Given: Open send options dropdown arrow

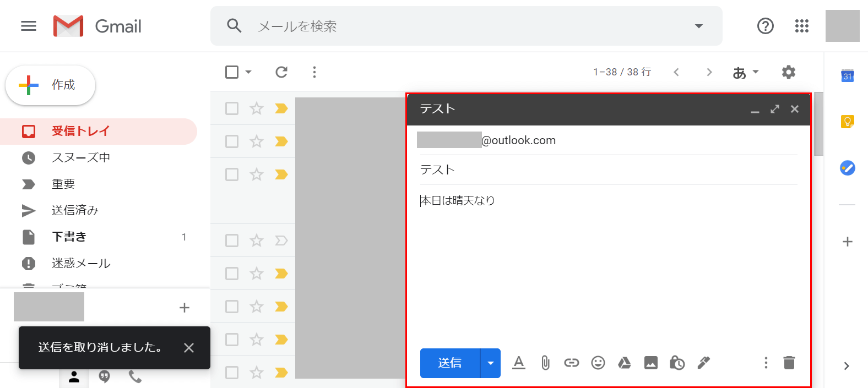Looking at the screenshot, I should [491, 363].
